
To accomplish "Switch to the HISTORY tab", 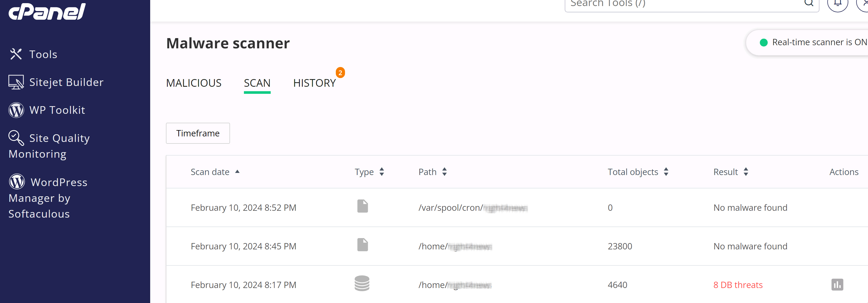I will pos(314,83).
